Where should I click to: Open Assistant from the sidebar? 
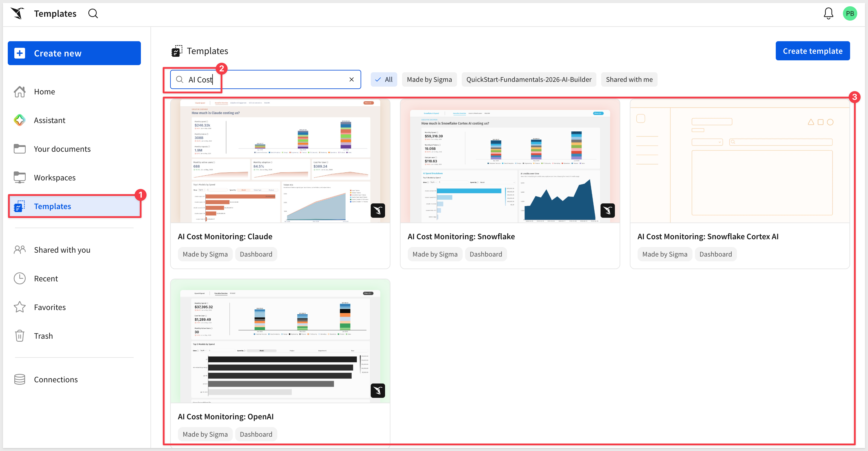(x=74, y=120)
